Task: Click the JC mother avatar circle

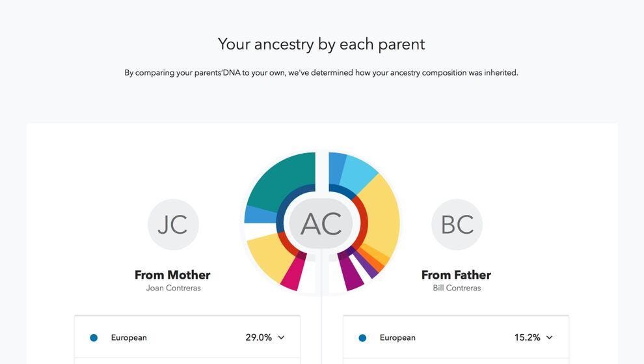Action: pos(173,225)
